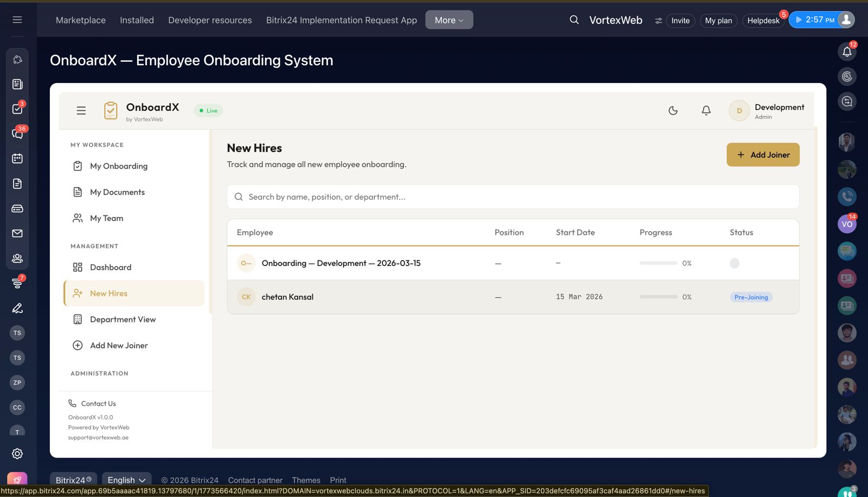Image resolution: width=868 pixels, height=497 pixels.
Task: Toggle Bitrix24 left main menu
Action: (17, 20)
